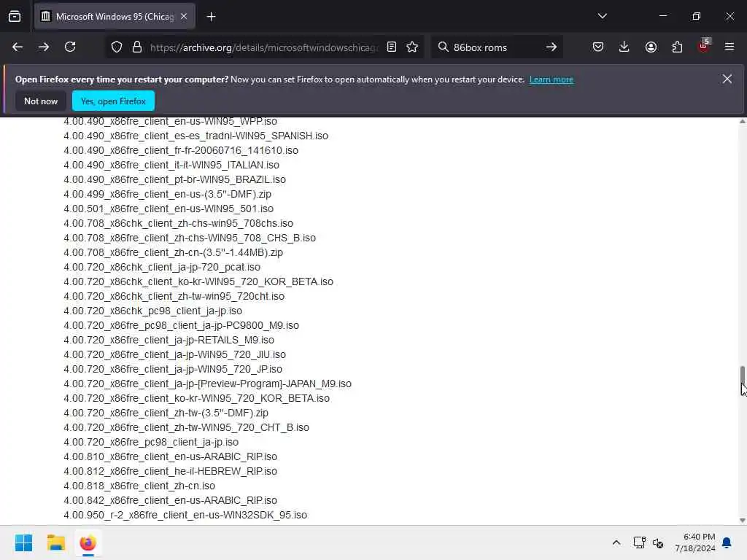The height and width of the screenshot is (560, 747).
Task: Toggle reader view for this page
Action: [392, 47]
